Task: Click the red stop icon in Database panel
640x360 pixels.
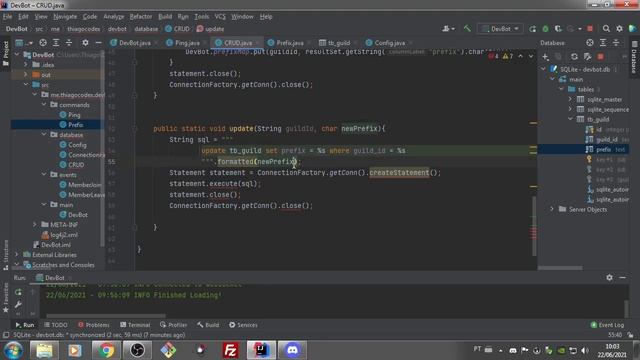Action: [600, 56]
